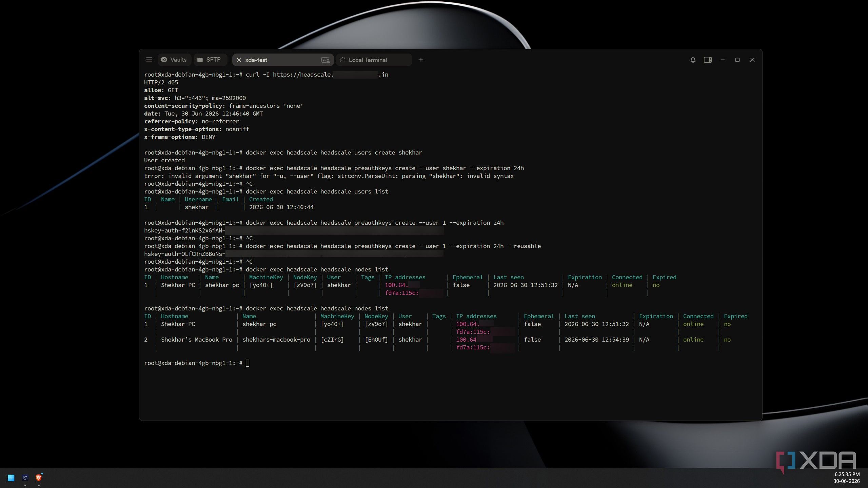Click the 'shekhars-macbook-pro' name cell
The image size is (868, 488).
coord(276,340)
